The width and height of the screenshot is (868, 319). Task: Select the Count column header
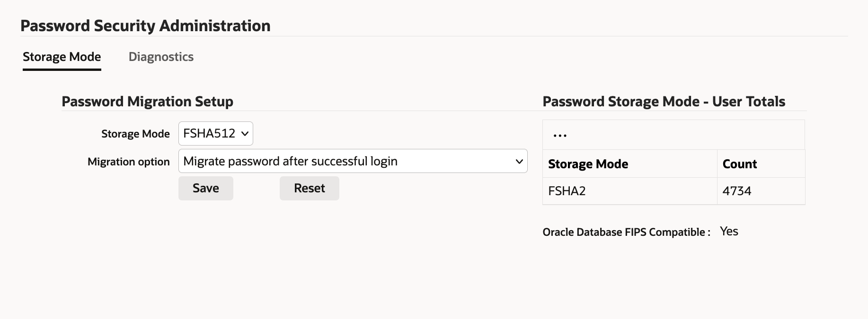(740, 164)
